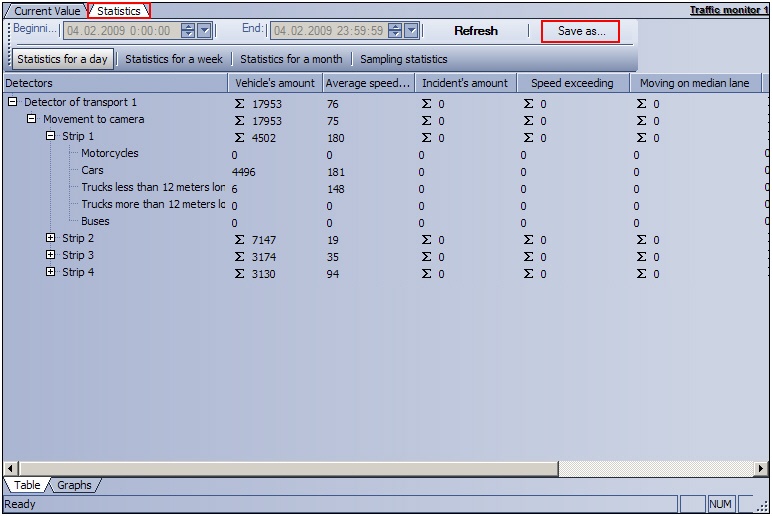Expand the Strip 4 node
Viewport: 772px width, 516px height.
(51, 272)
